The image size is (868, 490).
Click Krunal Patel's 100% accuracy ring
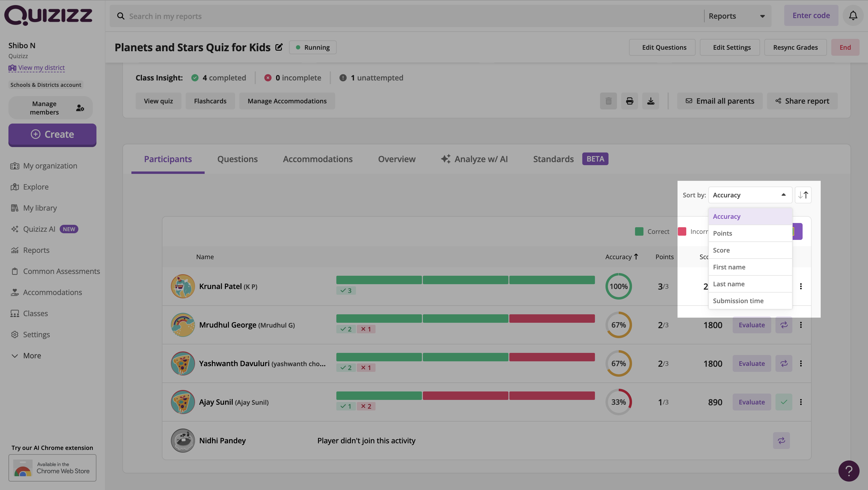pyautogui.click(x=618, y=286)
